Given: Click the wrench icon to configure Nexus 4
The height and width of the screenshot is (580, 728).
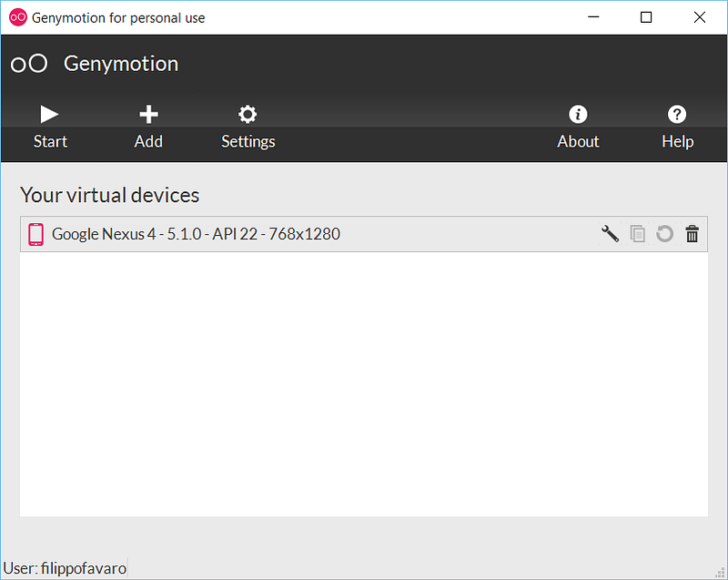Looking at the screenshot, I should (610, 234).
